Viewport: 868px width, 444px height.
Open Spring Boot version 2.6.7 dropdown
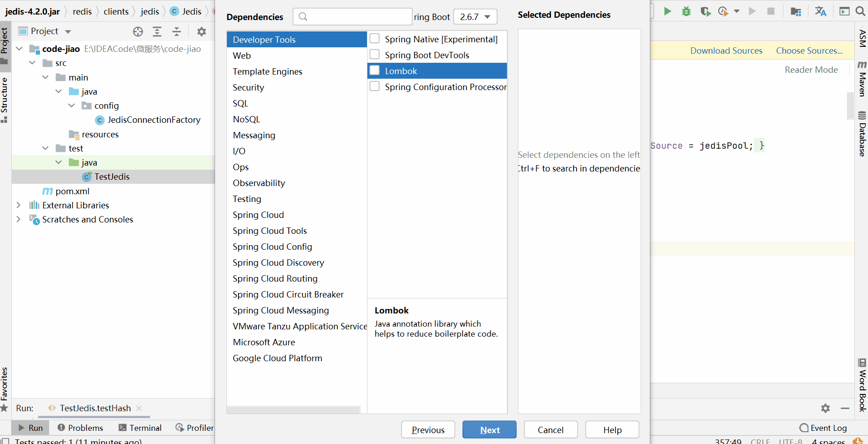475,17
